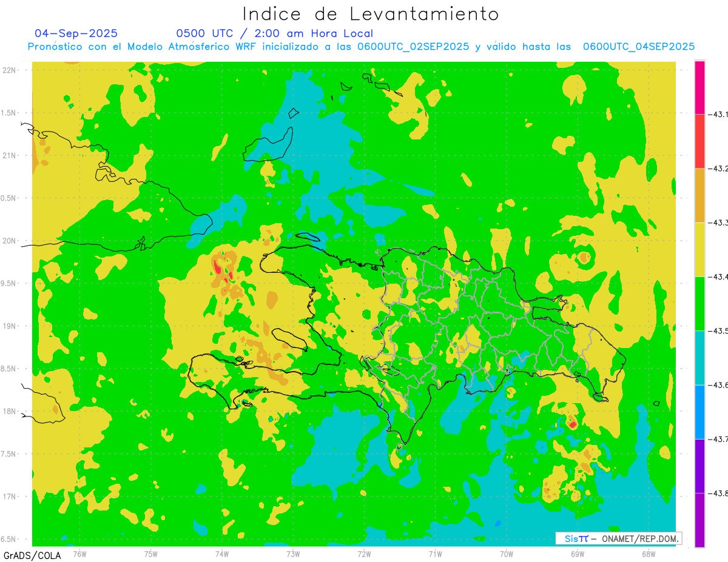Click the legend value "-43.3"
Viewport: 728px width, 562px height.
[x=717, y=222]
